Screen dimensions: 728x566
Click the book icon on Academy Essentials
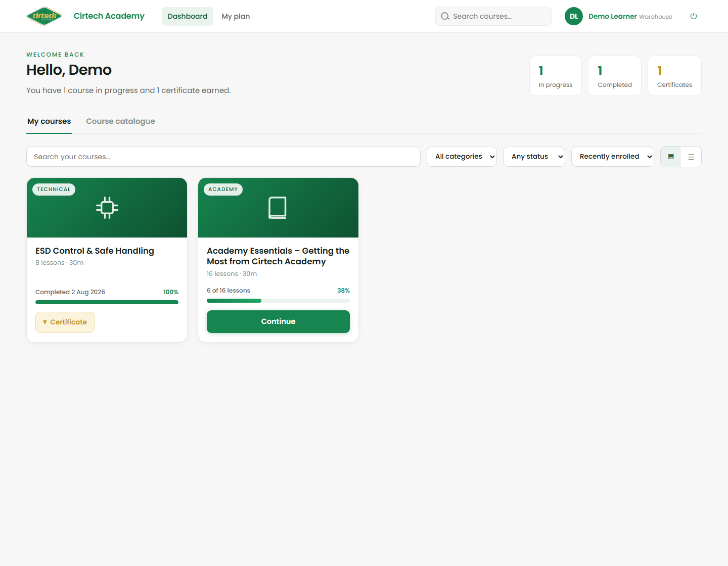[x=278, y=207]
